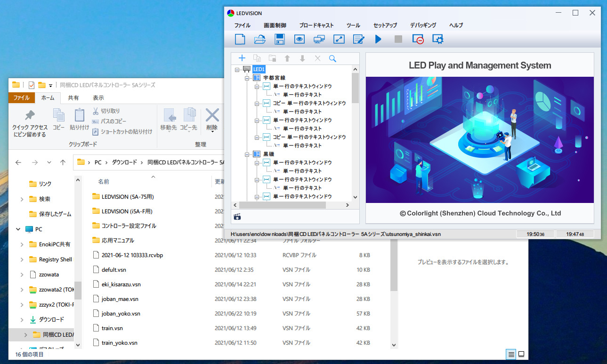Viewport: 607px width, 364px height.
Task: Click クイック アクセスにピン留めする in Explorer ribbon
Action: click(30, 123)
